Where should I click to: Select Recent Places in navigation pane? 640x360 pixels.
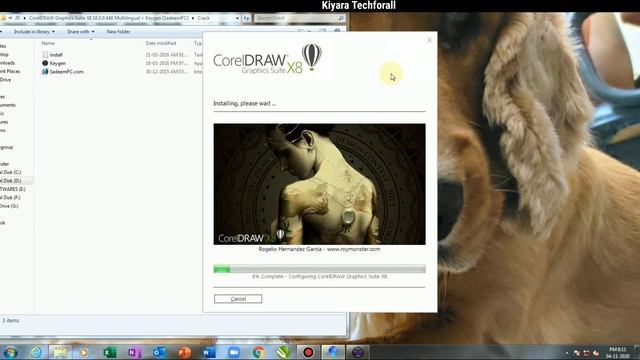point(10,71)
